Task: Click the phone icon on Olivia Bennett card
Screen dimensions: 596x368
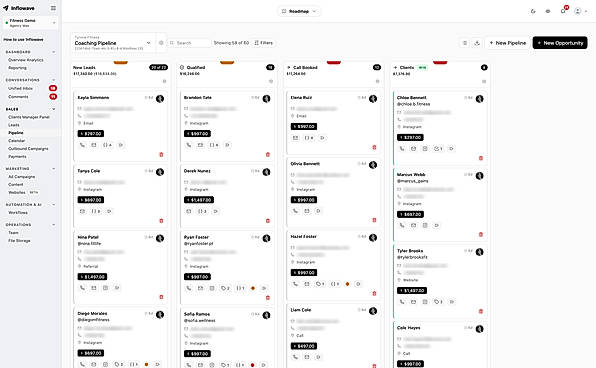Action: (295, 211)
